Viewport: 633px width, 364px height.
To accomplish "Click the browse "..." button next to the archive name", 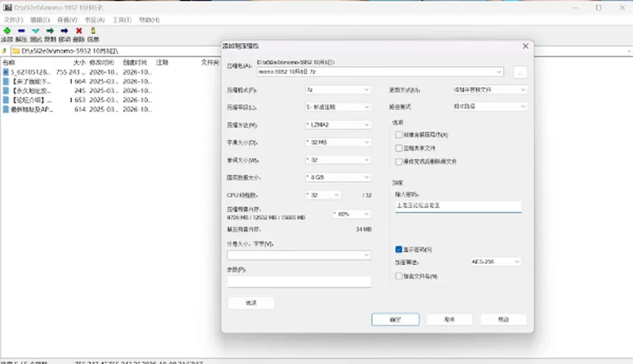I will [520, 73].
